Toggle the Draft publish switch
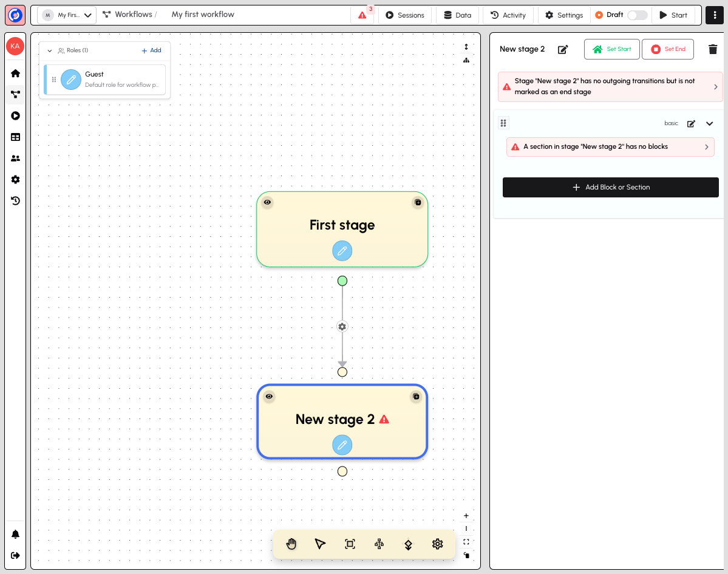The height and width of the screenshot is (574, 728). pos(637,15)
